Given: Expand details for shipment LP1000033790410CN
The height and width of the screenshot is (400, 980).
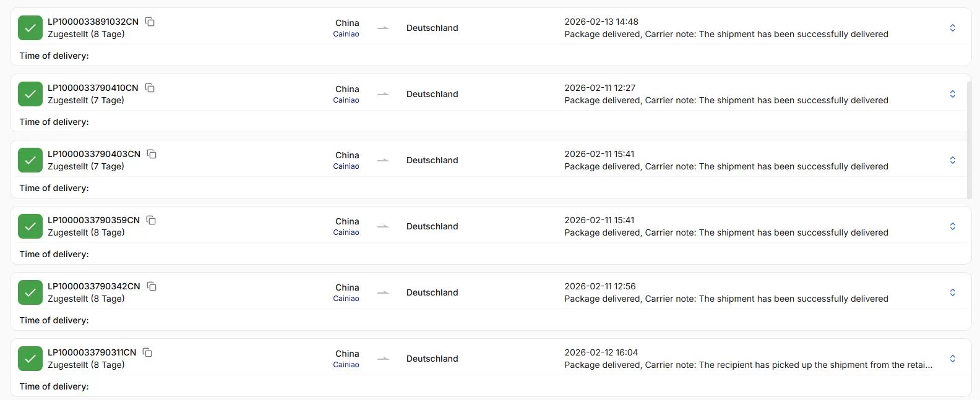Looking at the screenshot, I should point(953,94).
